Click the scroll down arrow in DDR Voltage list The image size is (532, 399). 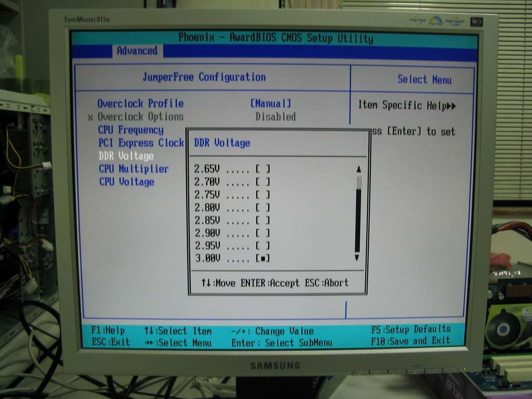point(357,258)
